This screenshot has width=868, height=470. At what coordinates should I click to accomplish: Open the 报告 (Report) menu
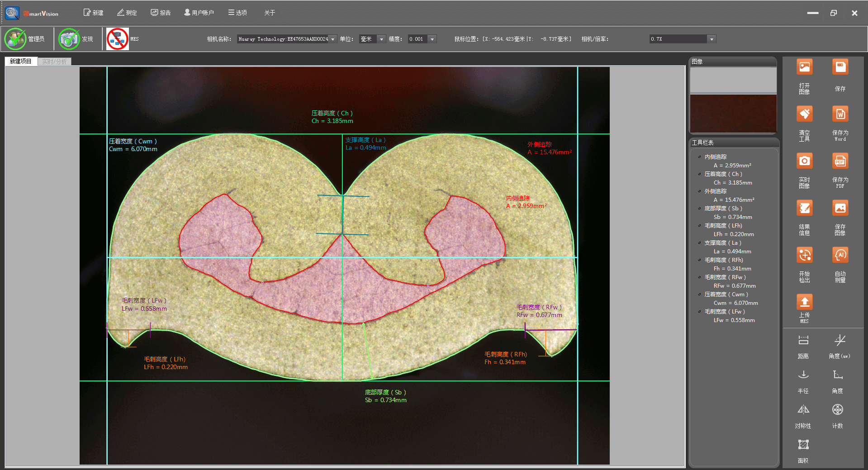[161, 13]
